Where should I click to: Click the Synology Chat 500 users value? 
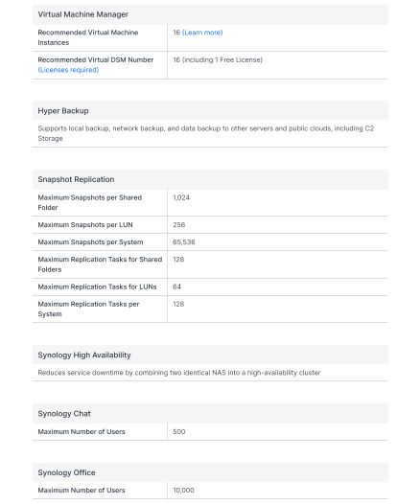(178, 432)
